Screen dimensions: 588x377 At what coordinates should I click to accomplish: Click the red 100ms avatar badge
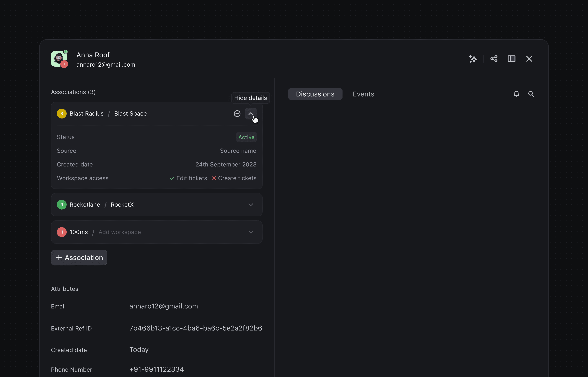pos(62,232)
